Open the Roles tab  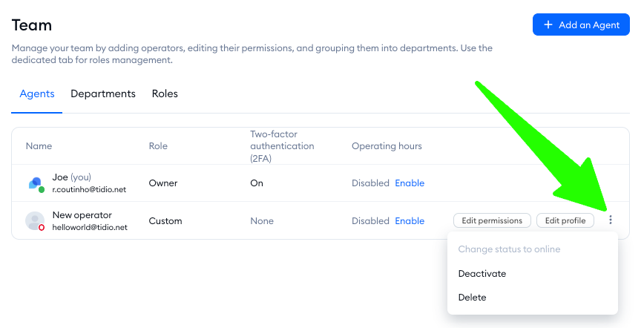tap(165, 94)
